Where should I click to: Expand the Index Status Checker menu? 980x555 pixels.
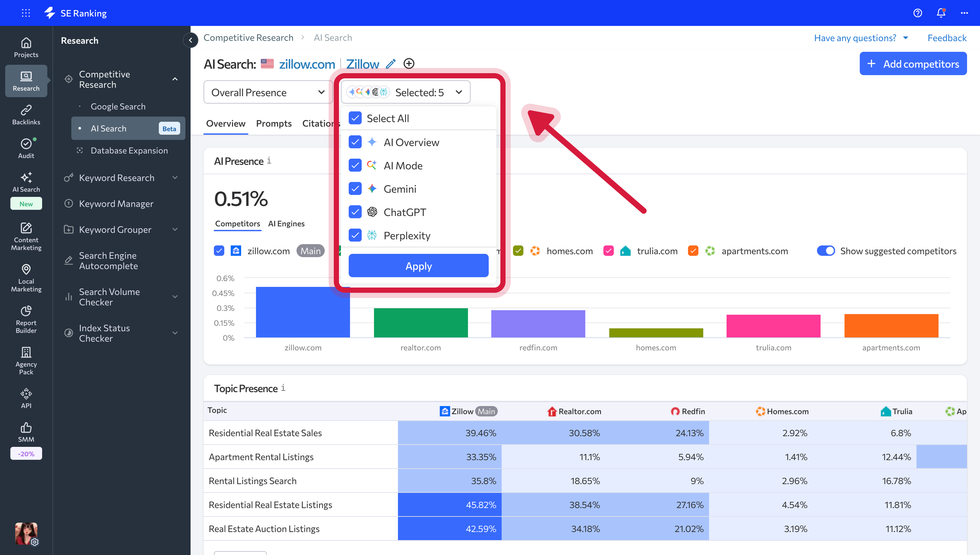point(175,333)
